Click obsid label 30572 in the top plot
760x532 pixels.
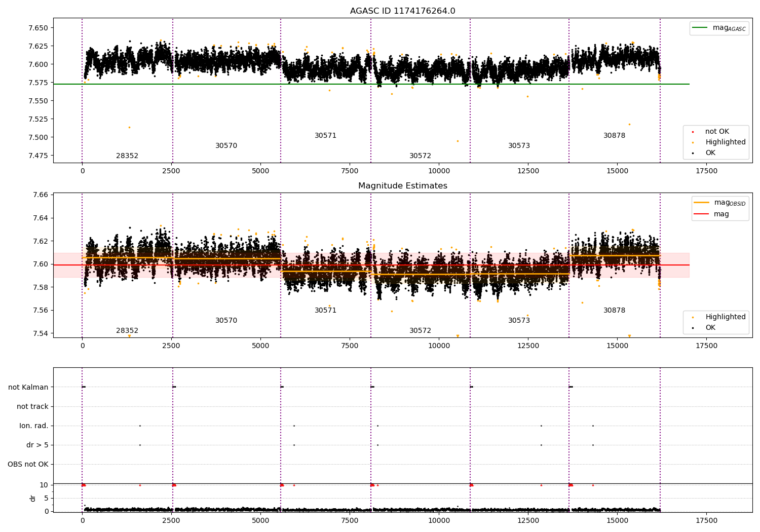click(420, 156)
